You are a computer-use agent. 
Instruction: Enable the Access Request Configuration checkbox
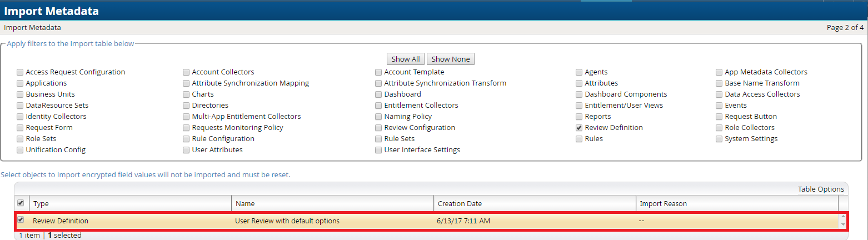(20, 72)
